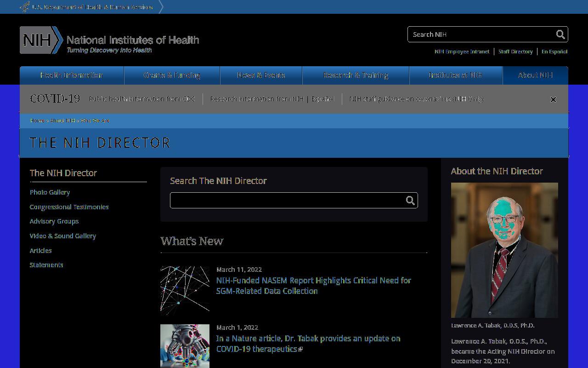Open the News & Events menu
The height and width of the screenshot is (368, 588).
[x=261, y=75]
